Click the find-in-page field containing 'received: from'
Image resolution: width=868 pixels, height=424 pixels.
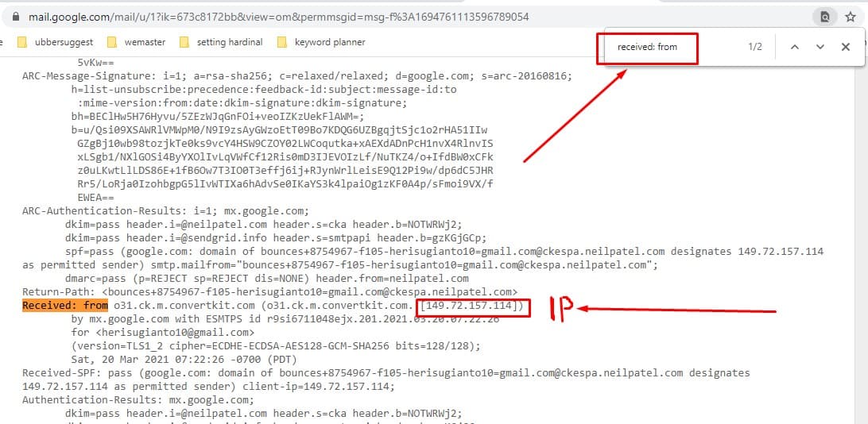click(647, 48)
